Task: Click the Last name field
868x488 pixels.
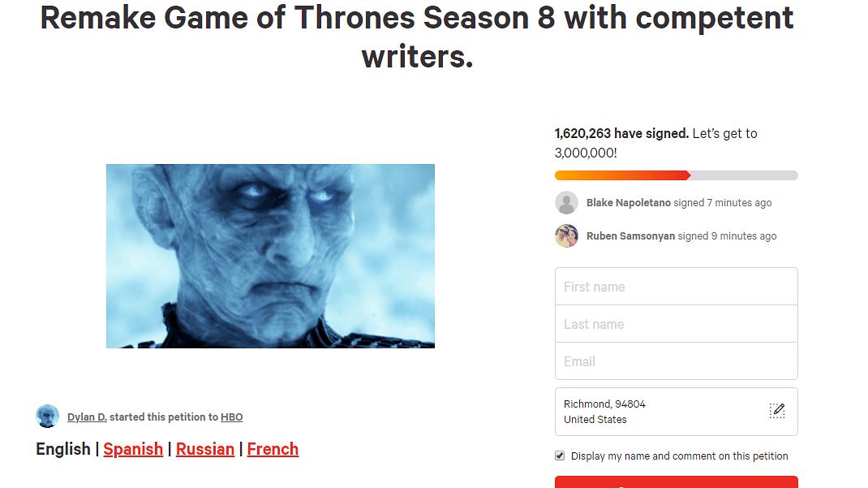Action: pos(676,324)
